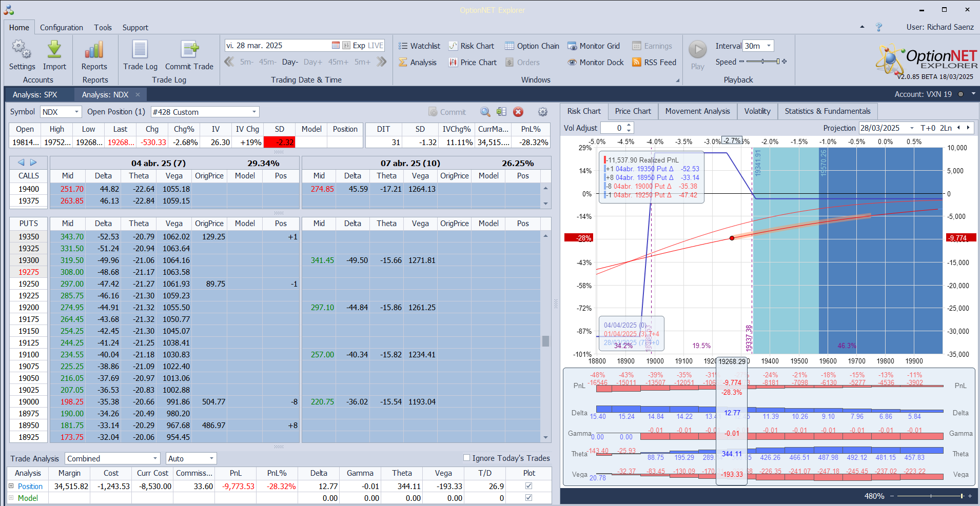Open the Trade Log
Screen dimensions: 980x506
tap(140, 55)
